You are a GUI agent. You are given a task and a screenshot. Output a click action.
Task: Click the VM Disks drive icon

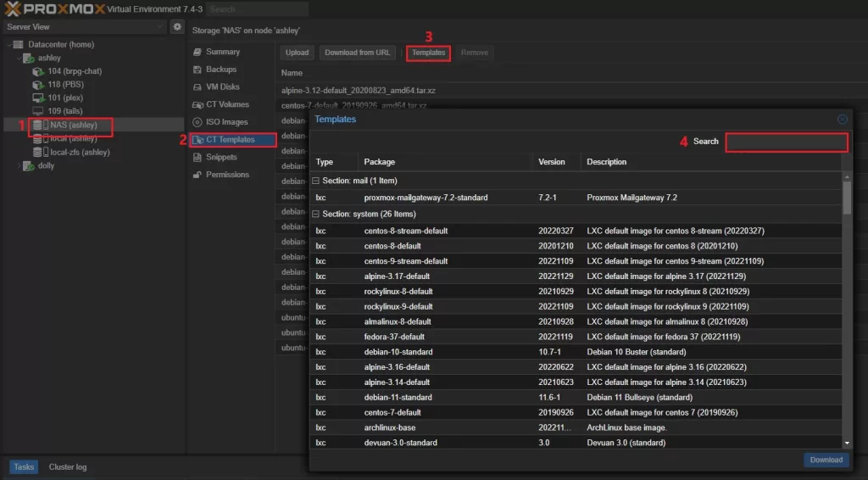coord(197,87)
